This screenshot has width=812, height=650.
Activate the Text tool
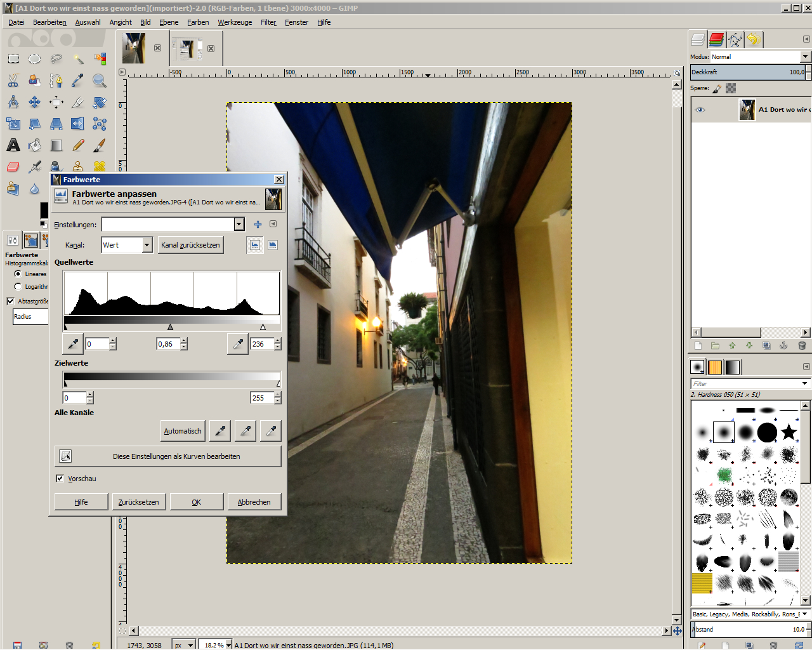(13, 145)
